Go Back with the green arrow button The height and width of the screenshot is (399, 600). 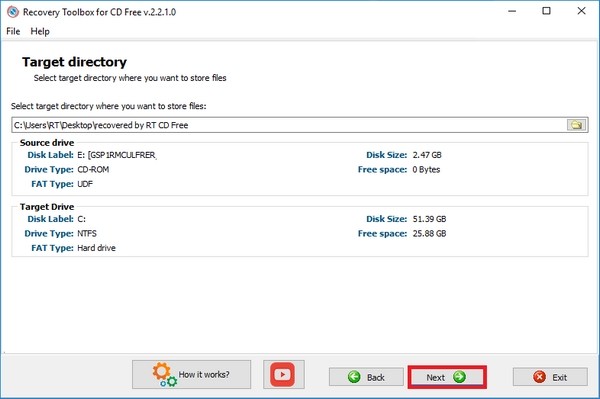click(366, 377)
